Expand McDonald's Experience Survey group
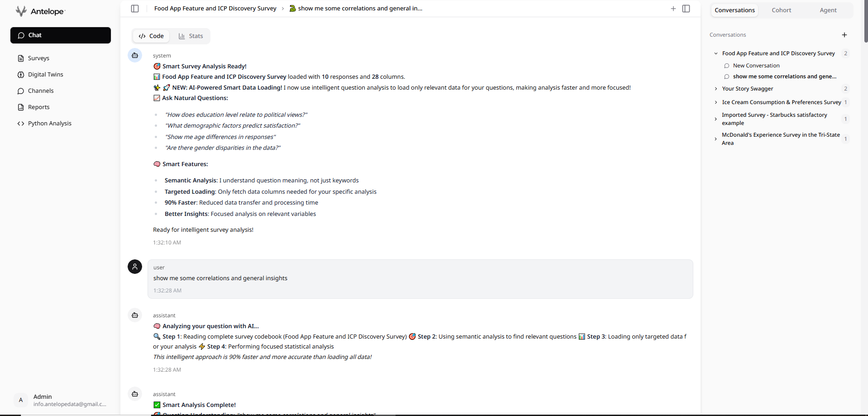The height and width of the screenshot is (416, 868). (715, 139)
